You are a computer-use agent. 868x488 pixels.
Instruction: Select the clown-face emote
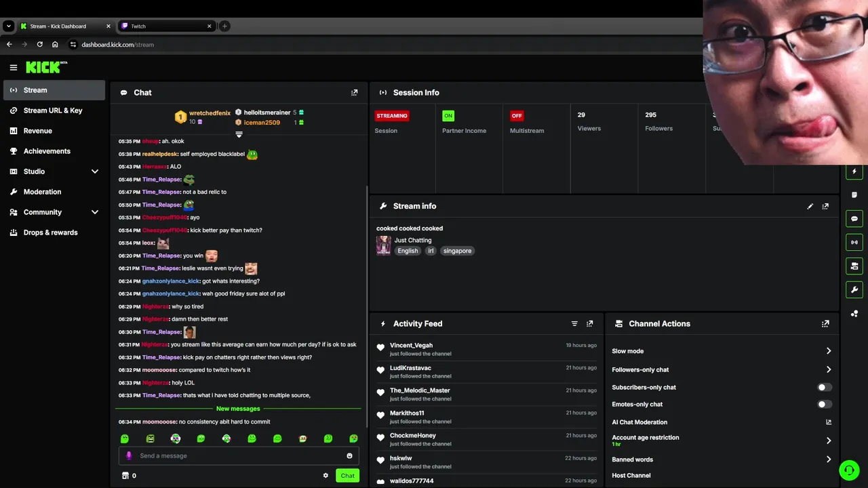(176, 439)
